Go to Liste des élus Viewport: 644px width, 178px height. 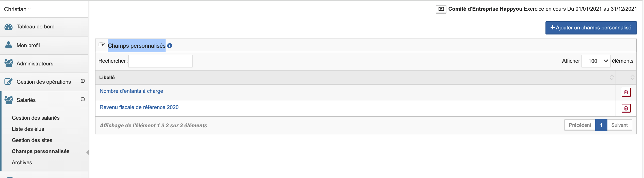[x=28, y=129]
